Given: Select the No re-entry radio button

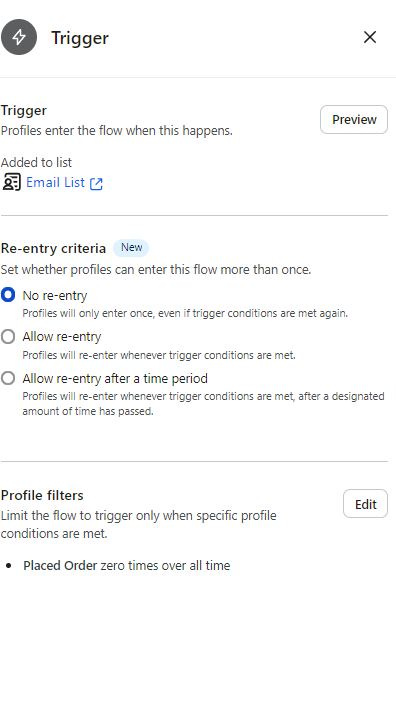Looking at the screenshot, I should point(8,295).
